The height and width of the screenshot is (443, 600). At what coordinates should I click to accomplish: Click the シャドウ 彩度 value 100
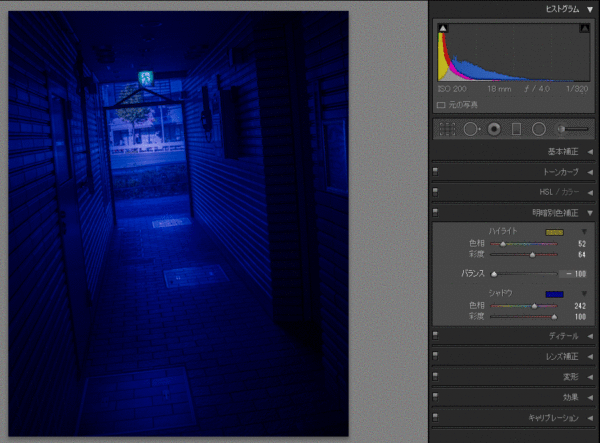tap(580, 317)
